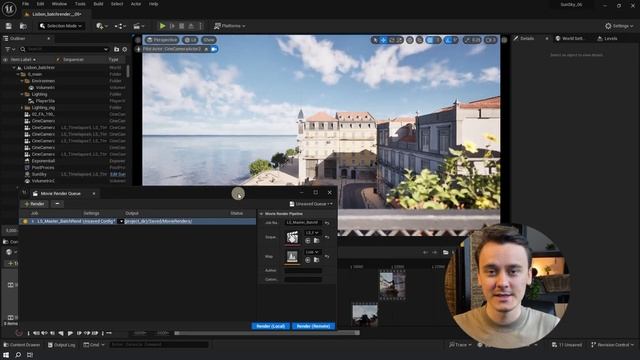The width and height of the screenshot is (640, 360).
Task: Open the Help menu
Action: coord(153,4)
